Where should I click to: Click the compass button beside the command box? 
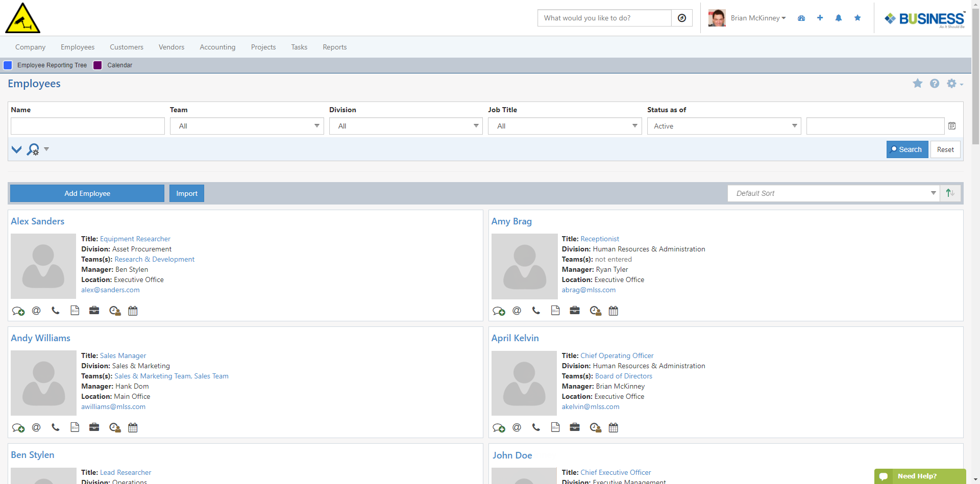coord(682,18)
